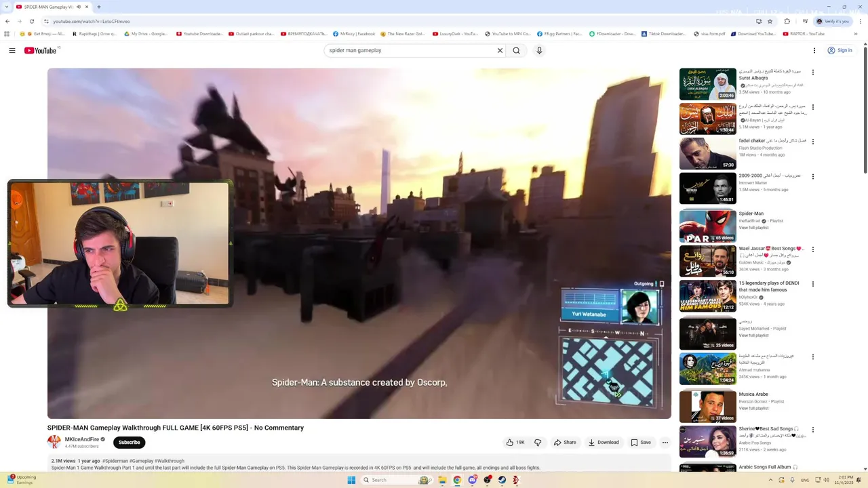Open YouTube settings three-dot menu
Viewport: 868px width, 488px height.
[814, 50]
